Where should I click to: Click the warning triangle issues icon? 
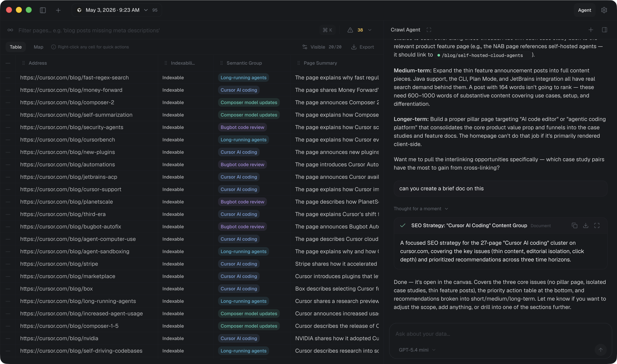pyautogui.click(x=350, y=30)
